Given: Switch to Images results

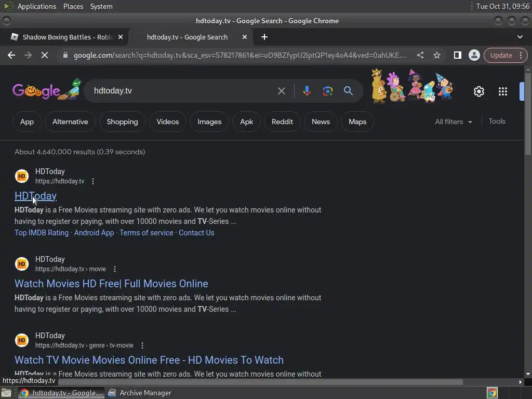Looking at the screenshot, I should pos(209,122).
